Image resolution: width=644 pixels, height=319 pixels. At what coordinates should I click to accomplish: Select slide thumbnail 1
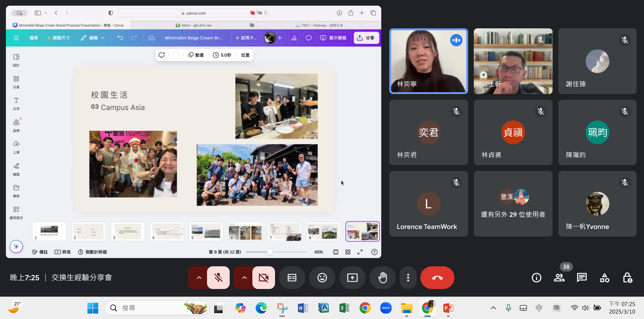[49, 231]
